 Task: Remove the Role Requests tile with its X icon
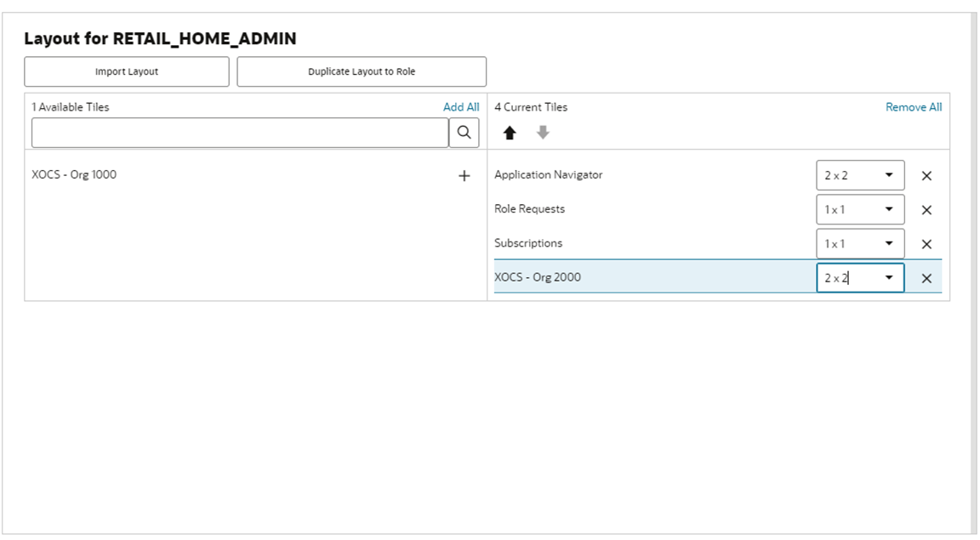pos(926,209)
